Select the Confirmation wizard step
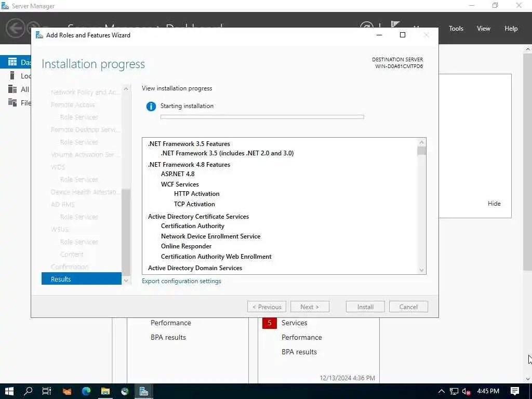Screen dimensions: 532x399 pyautogui.click(x=70, y=267)
